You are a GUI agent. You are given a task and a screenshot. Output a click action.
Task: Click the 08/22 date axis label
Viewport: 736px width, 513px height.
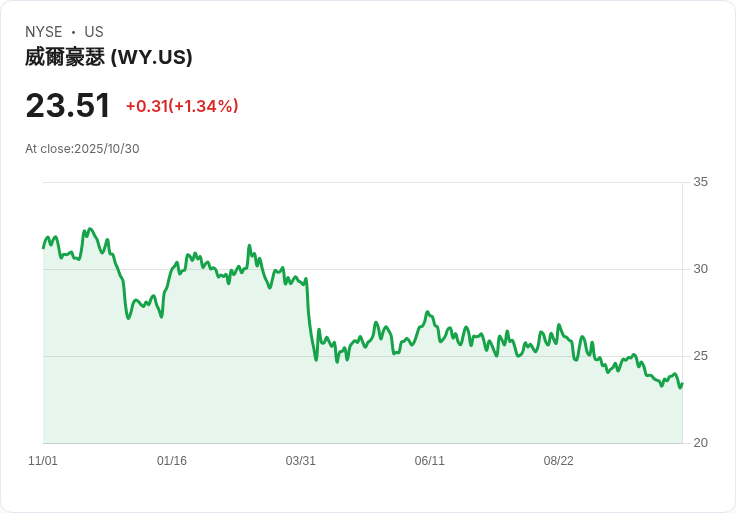point(559,461)
